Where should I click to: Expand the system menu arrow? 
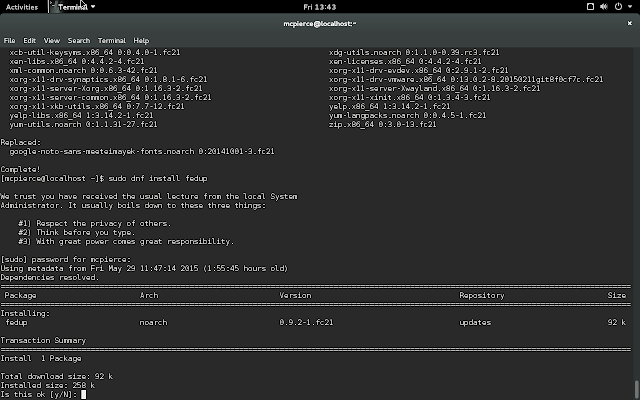pyautogui.click(x=630, y=7)
